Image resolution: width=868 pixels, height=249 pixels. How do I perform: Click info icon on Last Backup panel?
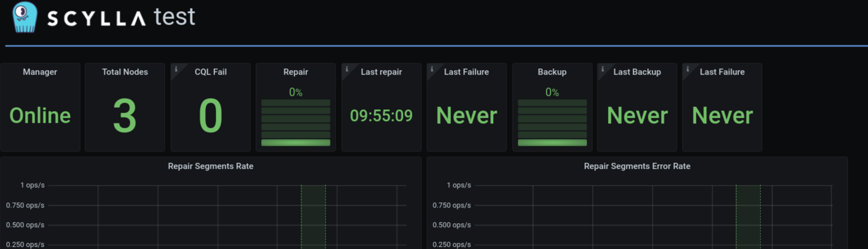coord(602,69)
